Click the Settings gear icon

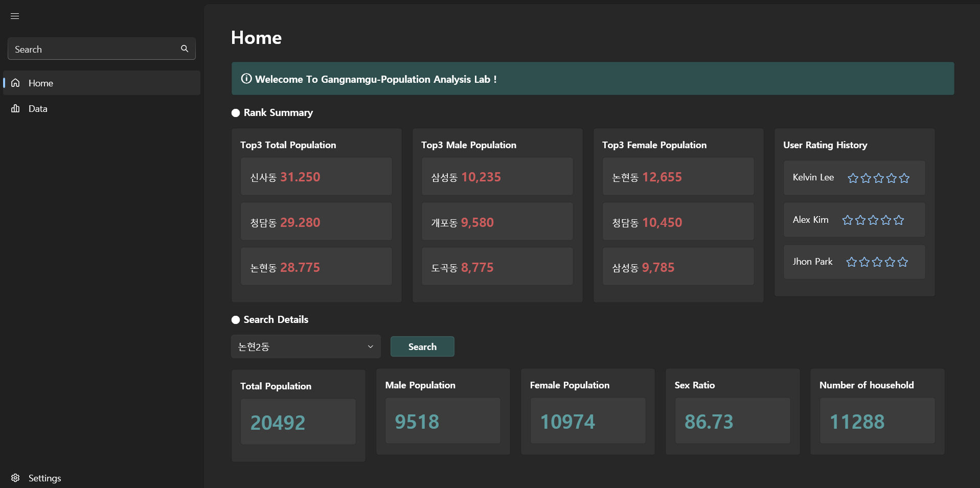(x=15, y=478)
